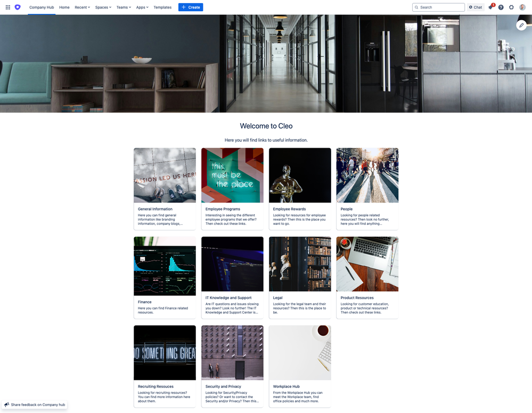Click the IT Knowledge and Support title
The height and width of the screenshot is (413, 532).
pyautogui.click(x=228, y=298)
